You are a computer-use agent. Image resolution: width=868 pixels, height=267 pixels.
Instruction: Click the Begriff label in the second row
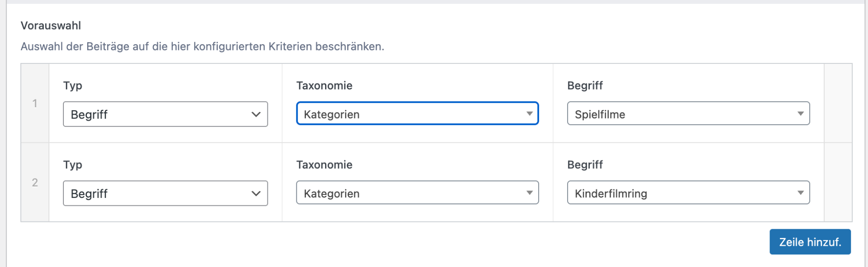point(585,165)
